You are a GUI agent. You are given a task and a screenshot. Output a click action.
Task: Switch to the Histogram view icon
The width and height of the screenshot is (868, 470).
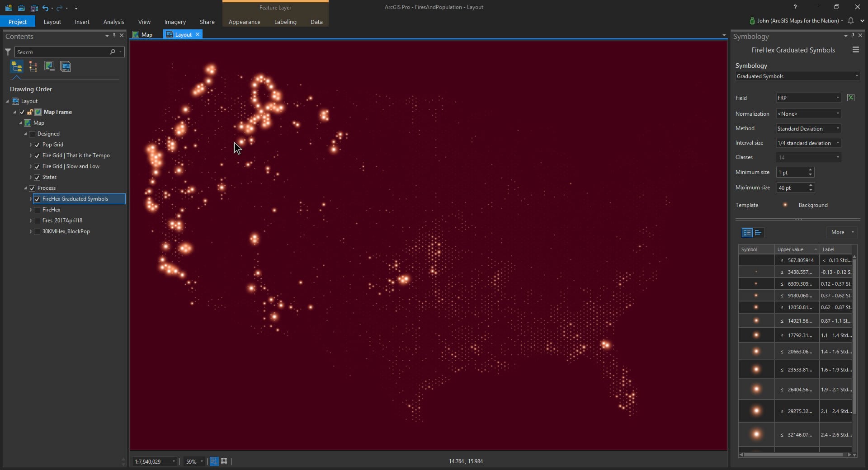click(758, 233)
